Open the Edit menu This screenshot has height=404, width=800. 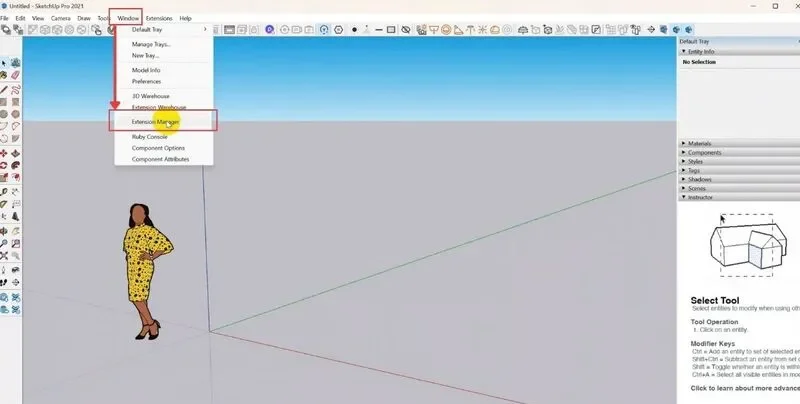[x=20, y=18]
